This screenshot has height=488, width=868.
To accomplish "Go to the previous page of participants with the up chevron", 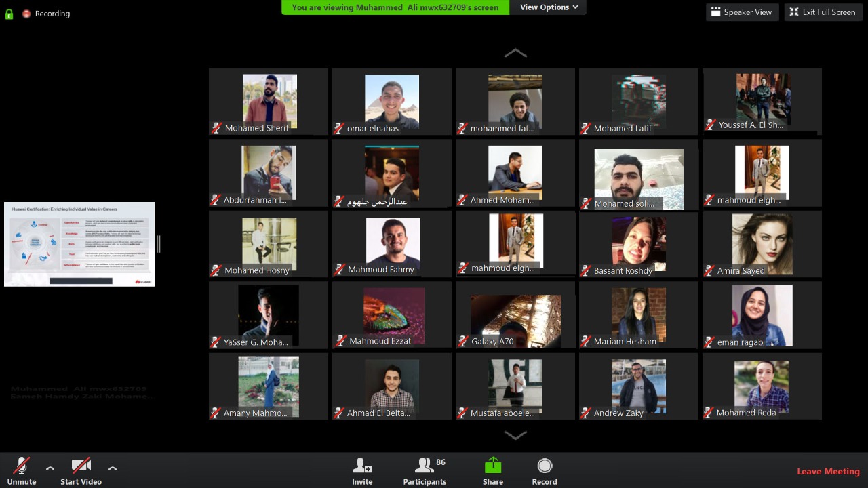I will pyautogui.click(x=515, y=53).
